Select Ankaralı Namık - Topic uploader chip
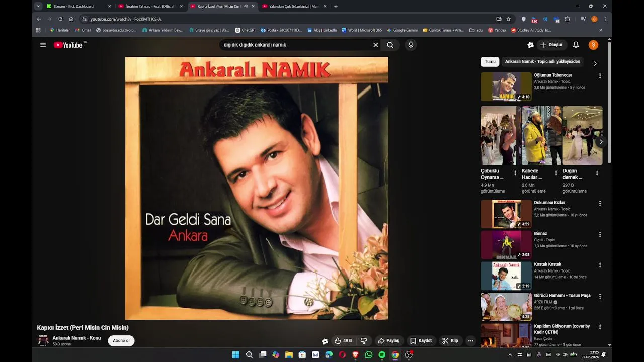 pos(542,62)
